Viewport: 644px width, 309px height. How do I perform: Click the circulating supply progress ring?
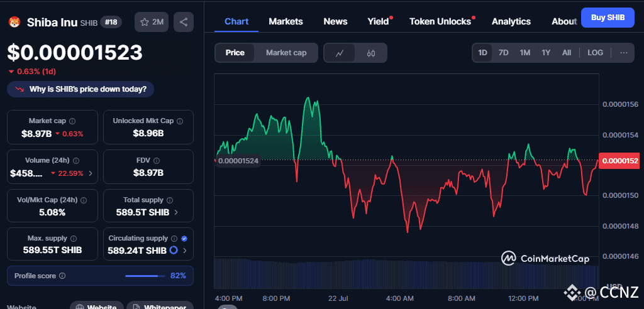[x=174, y=250]
